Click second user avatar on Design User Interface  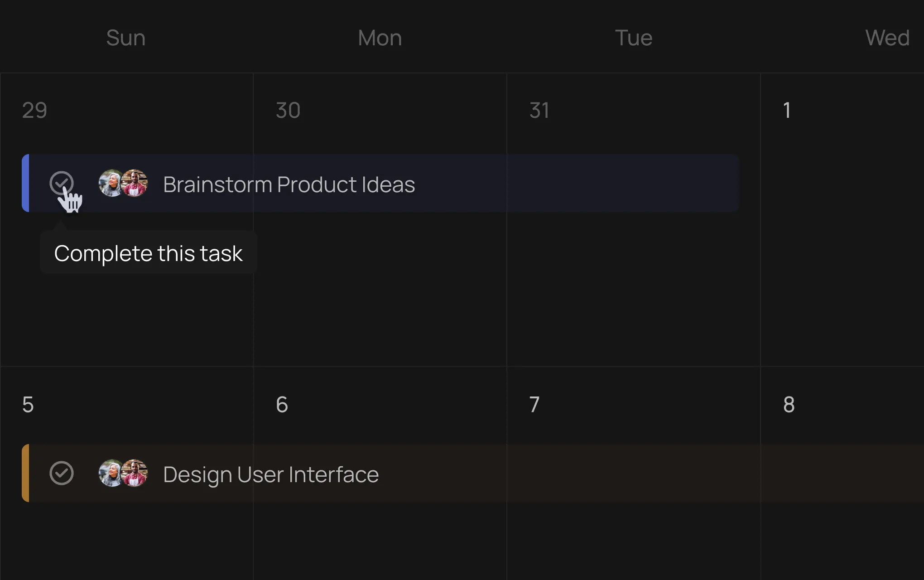[x=134, y=474]
